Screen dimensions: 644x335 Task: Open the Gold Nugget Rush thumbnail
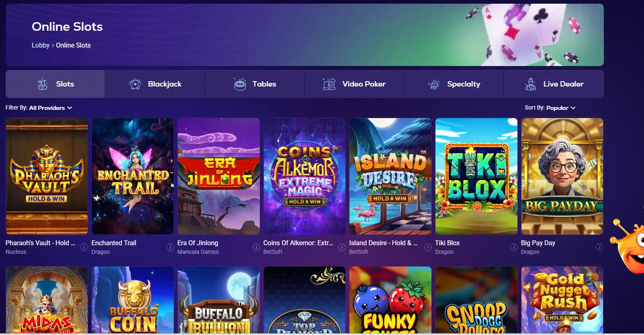(x=562, y=300)
